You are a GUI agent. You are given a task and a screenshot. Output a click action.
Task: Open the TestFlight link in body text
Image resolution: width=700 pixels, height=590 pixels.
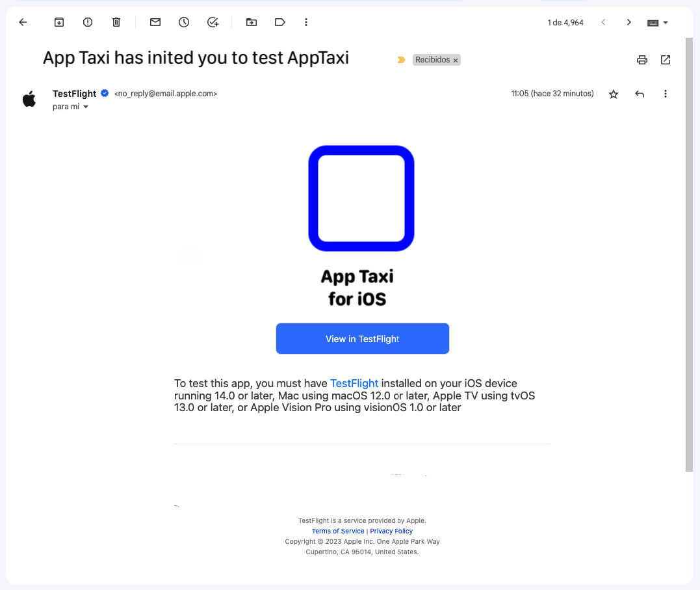click(354, 384)
